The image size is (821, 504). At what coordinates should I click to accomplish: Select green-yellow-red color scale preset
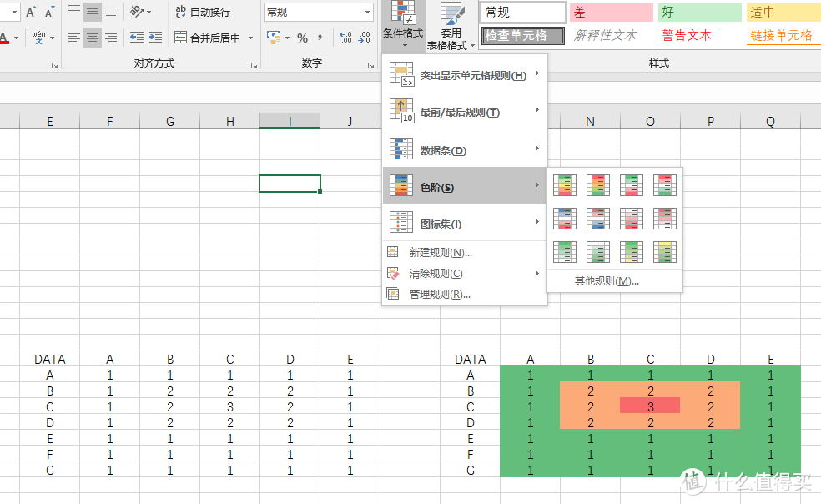(x=566, y=184)
